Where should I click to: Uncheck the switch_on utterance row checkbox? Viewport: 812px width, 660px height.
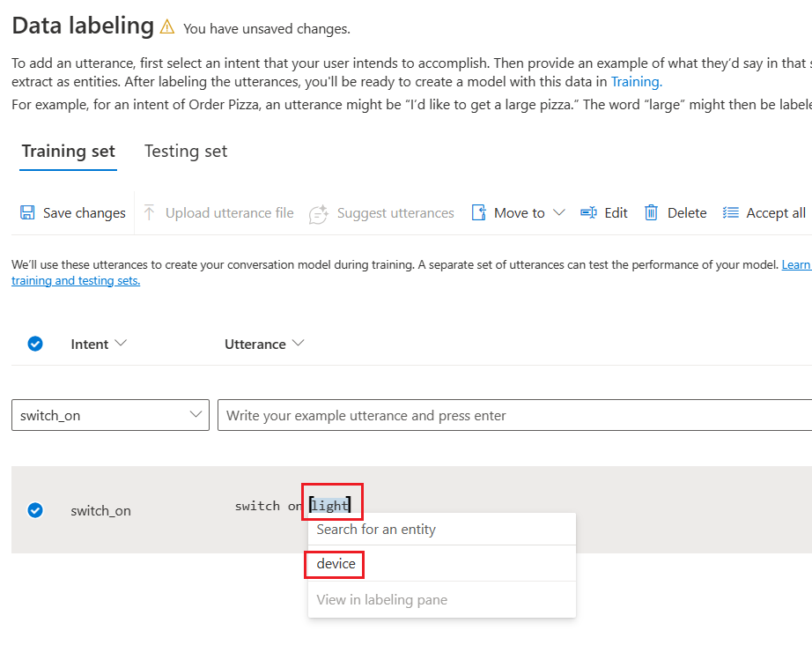[35, 510]
